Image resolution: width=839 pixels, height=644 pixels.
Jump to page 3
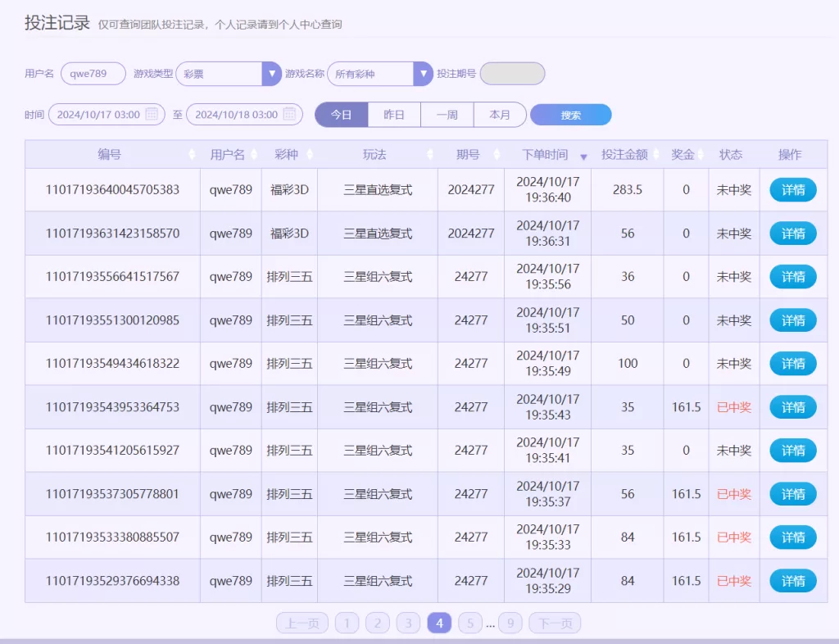(x=408, y=624)
